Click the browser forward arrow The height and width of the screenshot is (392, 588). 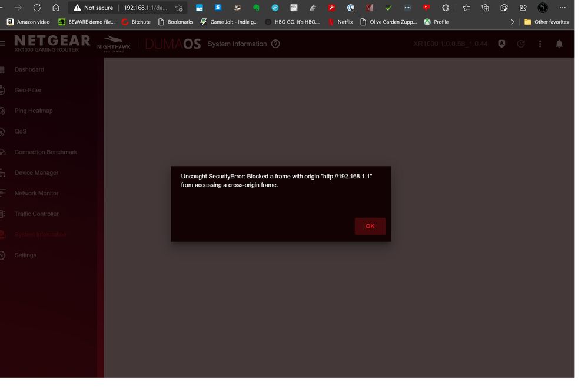pyautogui.click(x=18, y=8)
